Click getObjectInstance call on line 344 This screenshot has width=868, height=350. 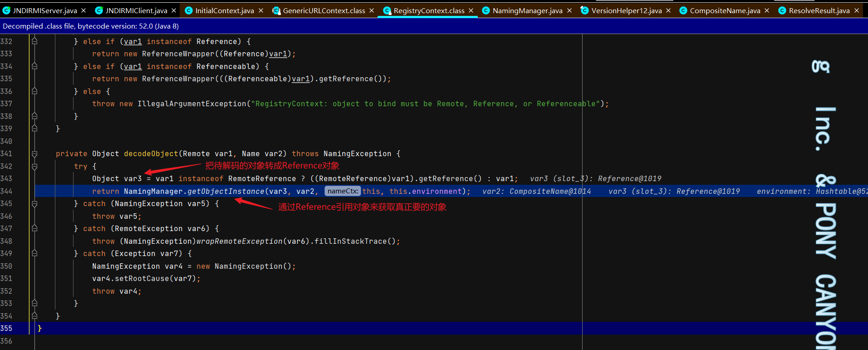point(226,191)
